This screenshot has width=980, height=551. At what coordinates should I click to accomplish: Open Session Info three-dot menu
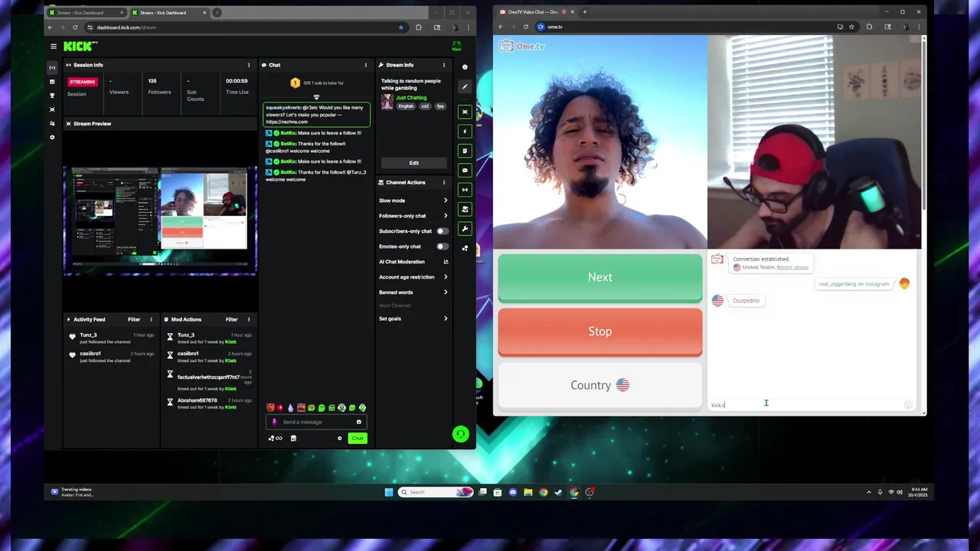(249, 65)
